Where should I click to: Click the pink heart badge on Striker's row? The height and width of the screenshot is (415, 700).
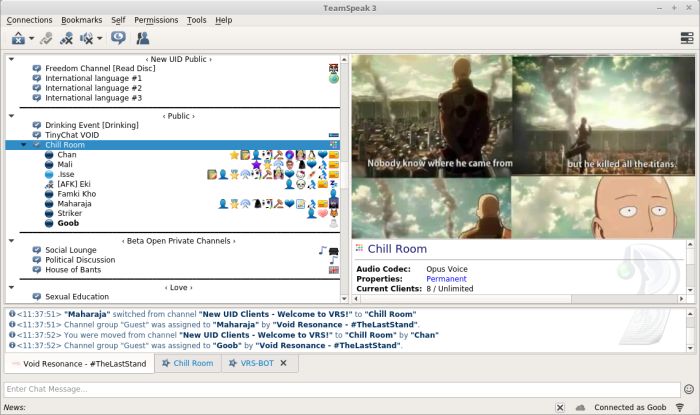coord(323,214)
